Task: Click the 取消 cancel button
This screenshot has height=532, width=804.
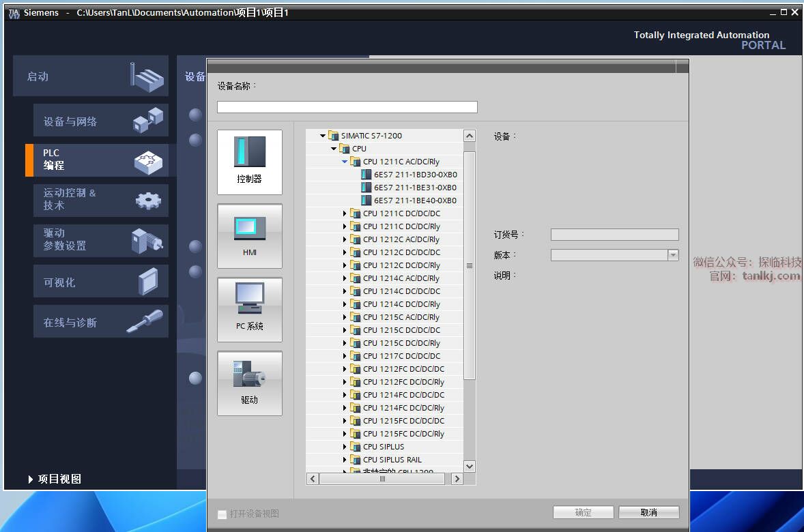Action: tap(648, 512)
